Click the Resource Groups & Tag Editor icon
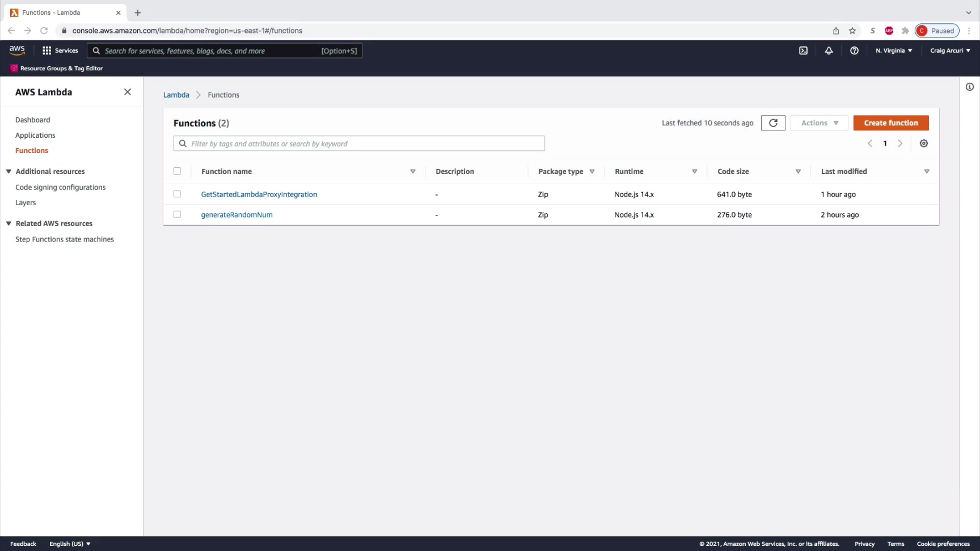Screen dimensions: 980x551 (x=14, y=68)
